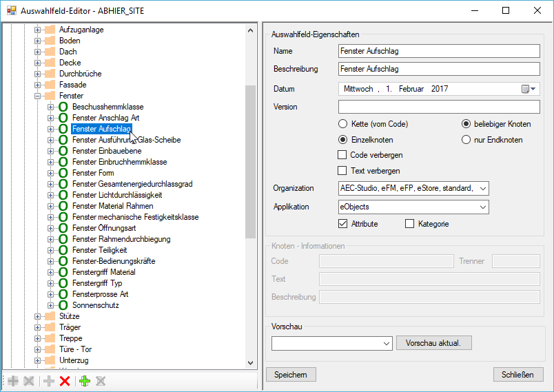Viewport: 554px width, 392px height.
Task: Click the Speichern button
Action: click(x=291, y=375)
